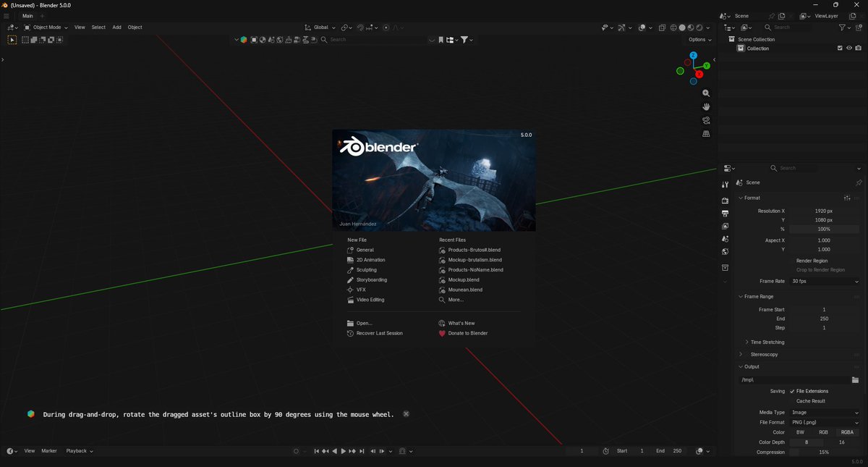Open the Frame Rate dropdown showing 30 fps
The width and height of the screenshot is (868, 467).
[825, 281]
